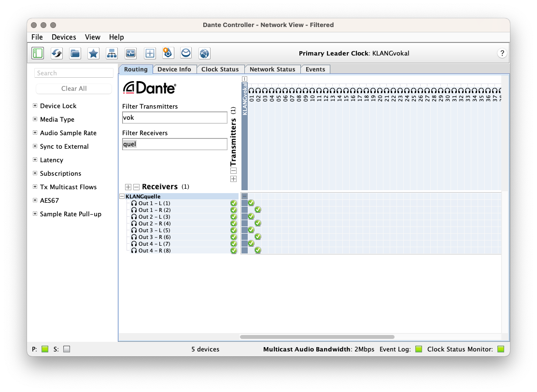Click the Clock Status Monitor green indicator
537x392 pixels.
pos(501,349)
